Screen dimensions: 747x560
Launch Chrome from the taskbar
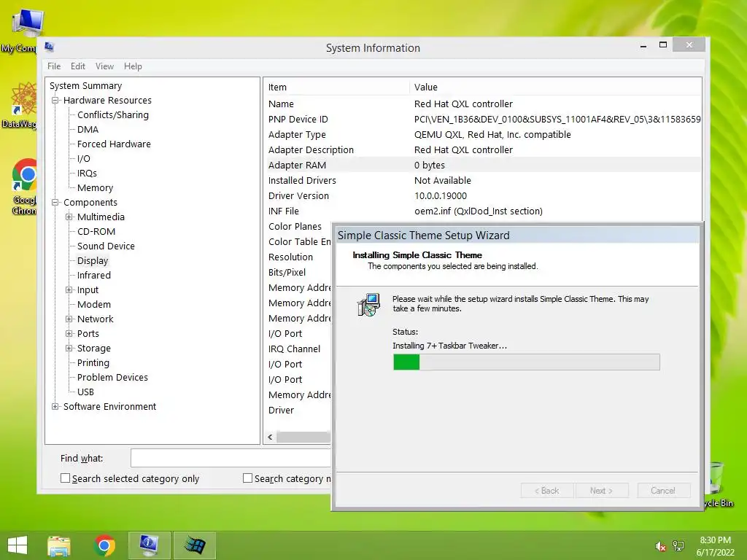[105, 545]
